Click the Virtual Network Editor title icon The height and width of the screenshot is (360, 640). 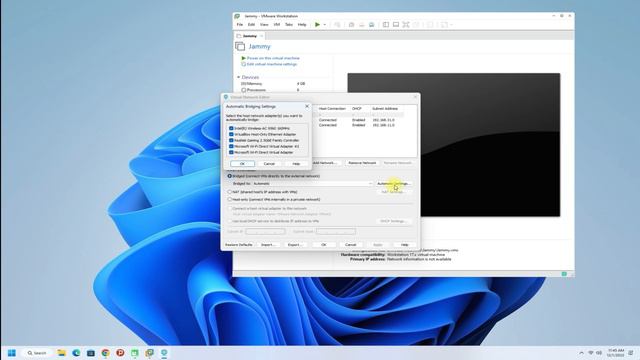(226, 97)
